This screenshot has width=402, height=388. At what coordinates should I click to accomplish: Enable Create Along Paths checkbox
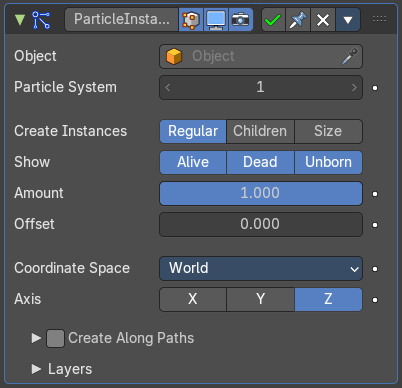55,339
